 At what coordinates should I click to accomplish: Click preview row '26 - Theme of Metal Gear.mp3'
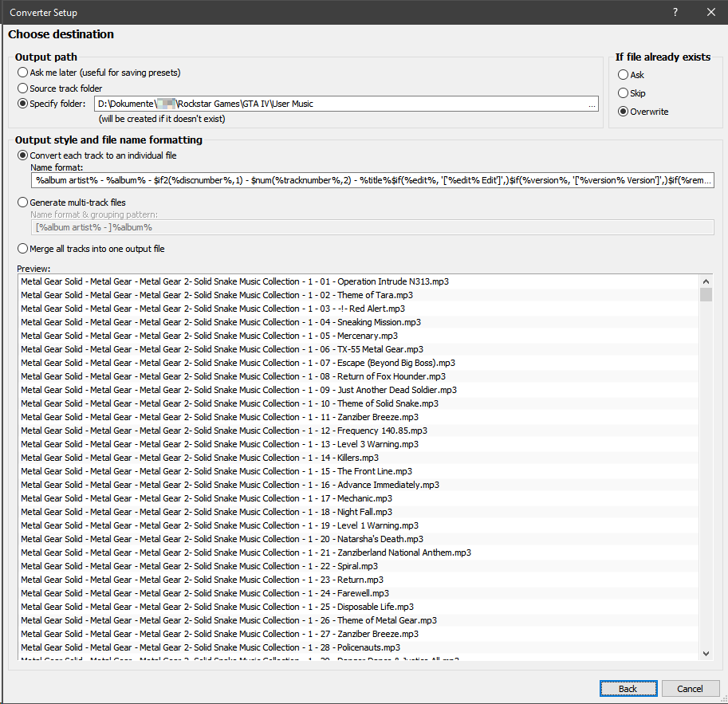(x=359, y=620)
